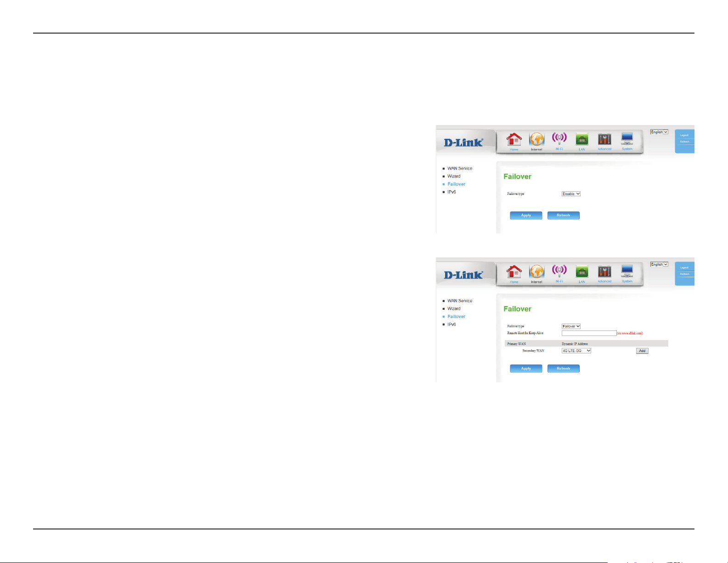Click 'Remote Host for Keep Alive' label

click(x=525, y=333)
